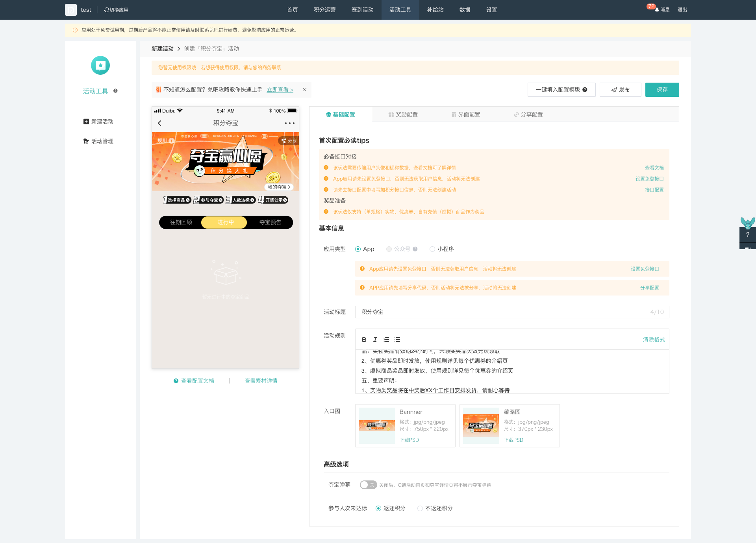Open three-dot menu in phone preview

289,123
